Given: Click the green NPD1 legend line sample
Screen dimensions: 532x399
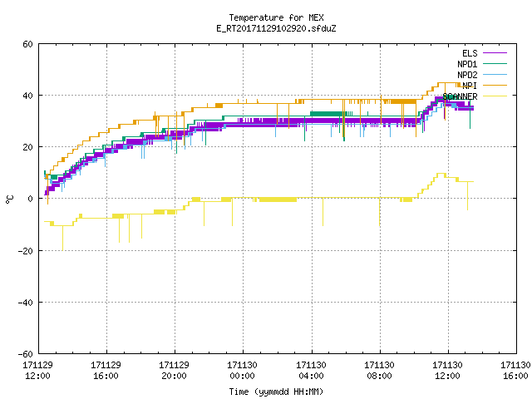Looking at the screenshot, I should (x=495, y=63).
